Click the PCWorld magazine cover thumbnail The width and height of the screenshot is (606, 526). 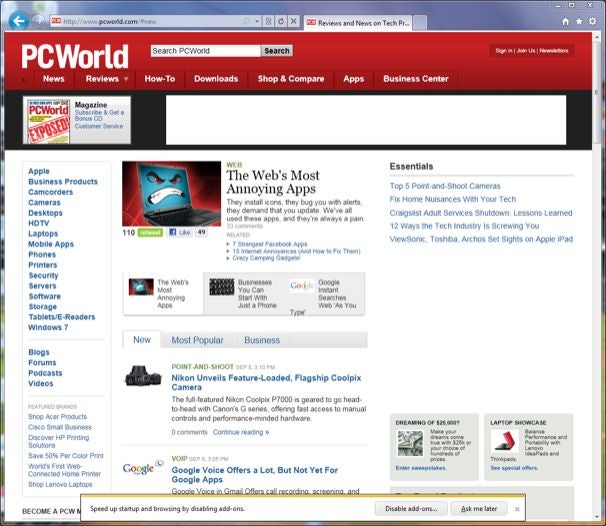(48, 121)
